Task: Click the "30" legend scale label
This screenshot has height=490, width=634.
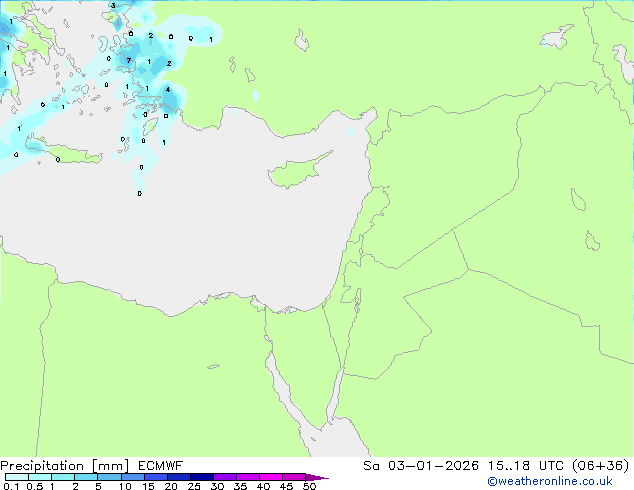Action: pos(217,486)
